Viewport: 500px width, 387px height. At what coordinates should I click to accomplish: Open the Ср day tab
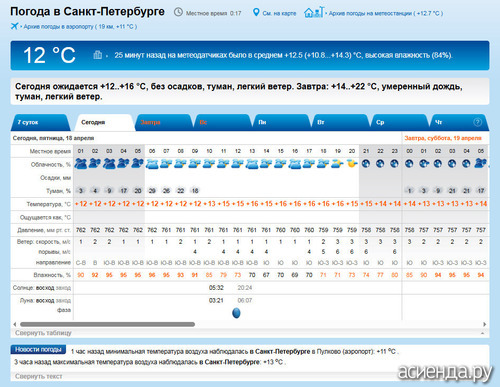399,122
